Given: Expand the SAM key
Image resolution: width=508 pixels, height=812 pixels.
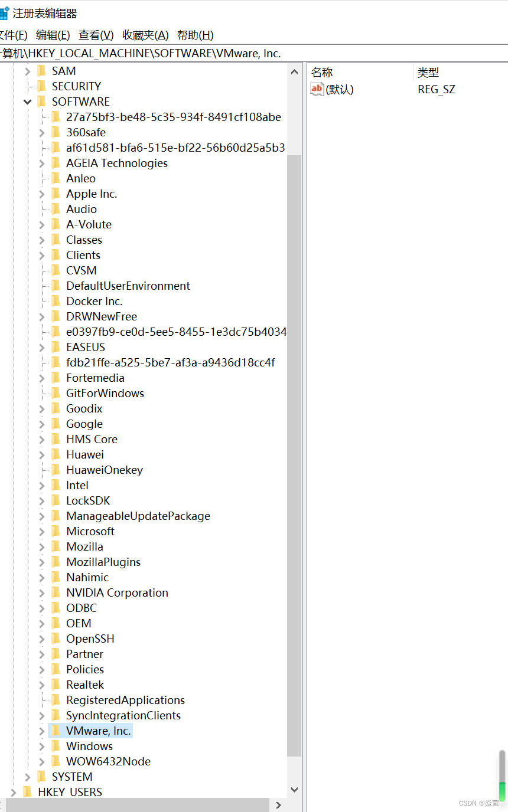Looking at the screenshot, I should coord(27,71).
